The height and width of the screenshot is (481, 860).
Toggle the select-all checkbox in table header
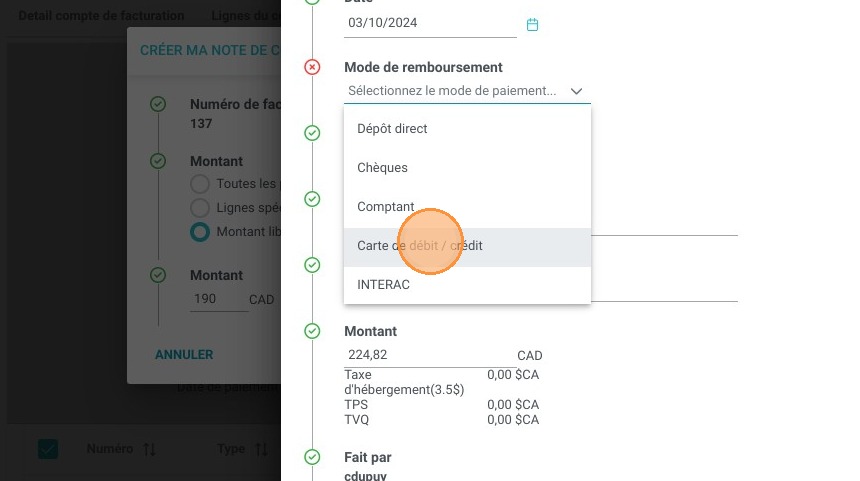[x=48, y=450]
